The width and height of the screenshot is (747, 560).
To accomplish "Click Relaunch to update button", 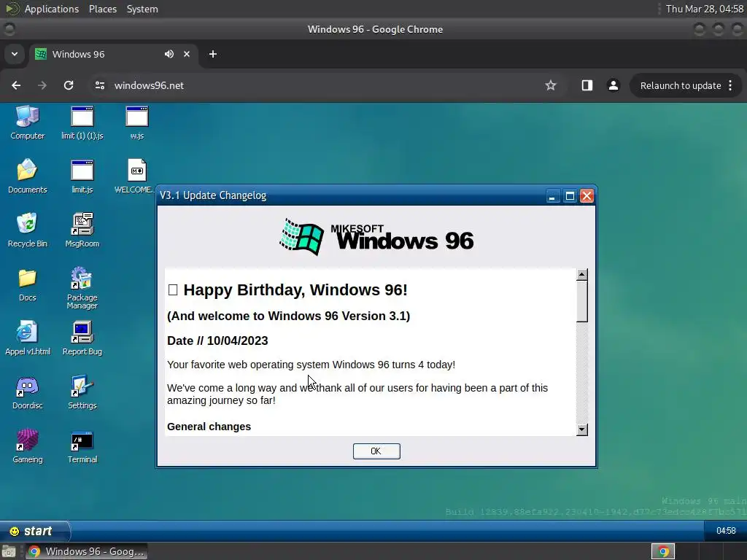I will tap(681, 86).
